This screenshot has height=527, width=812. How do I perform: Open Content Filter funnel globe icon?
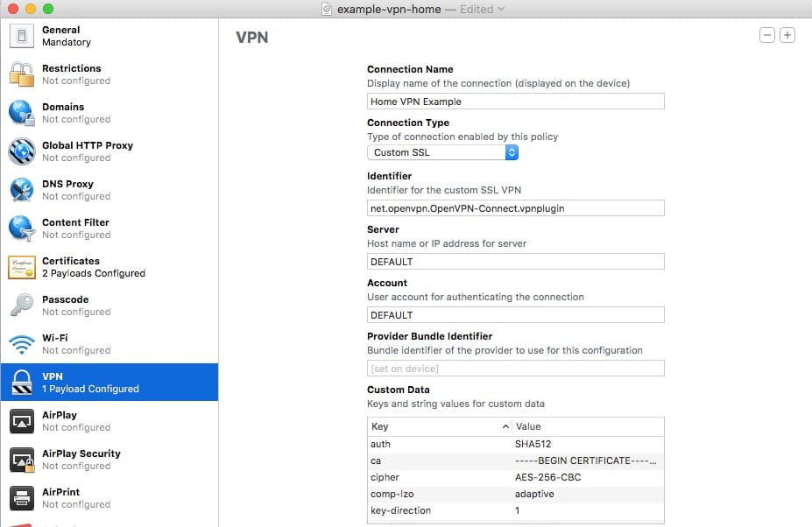pyautogui.click(x=22, y=228)
